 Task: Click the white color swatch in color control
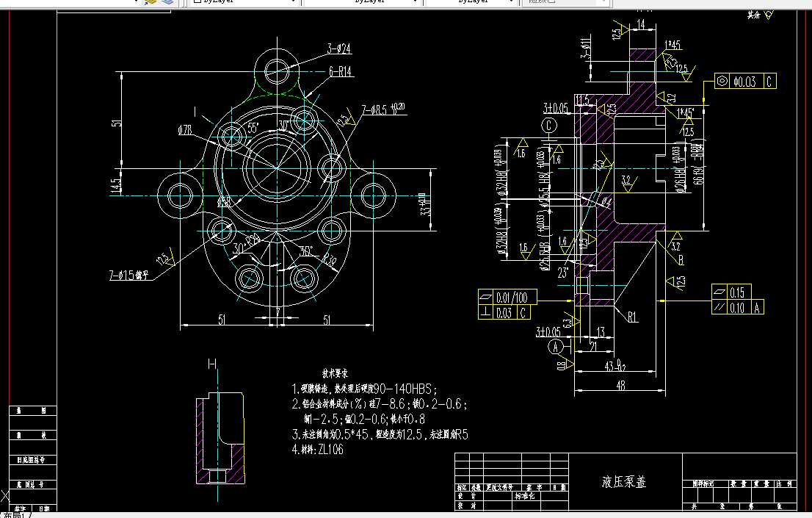coord(197,2)
